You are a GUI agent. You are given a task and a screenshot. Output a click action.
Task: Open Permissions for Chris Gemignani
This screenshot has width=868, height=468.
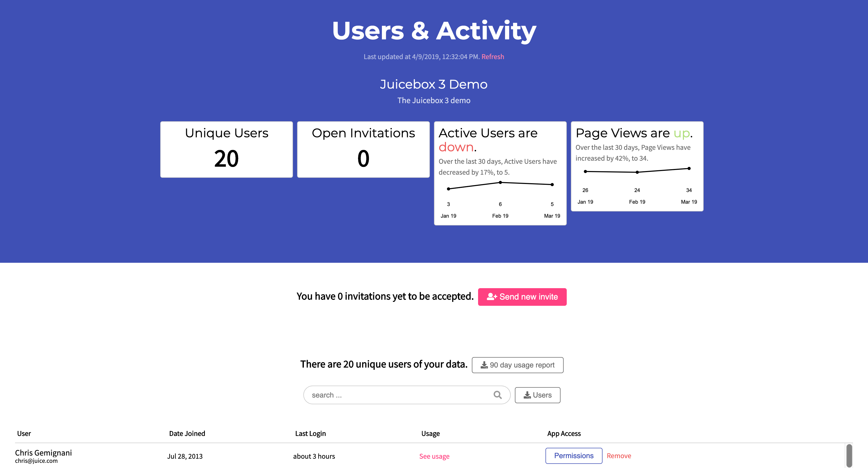573,456
